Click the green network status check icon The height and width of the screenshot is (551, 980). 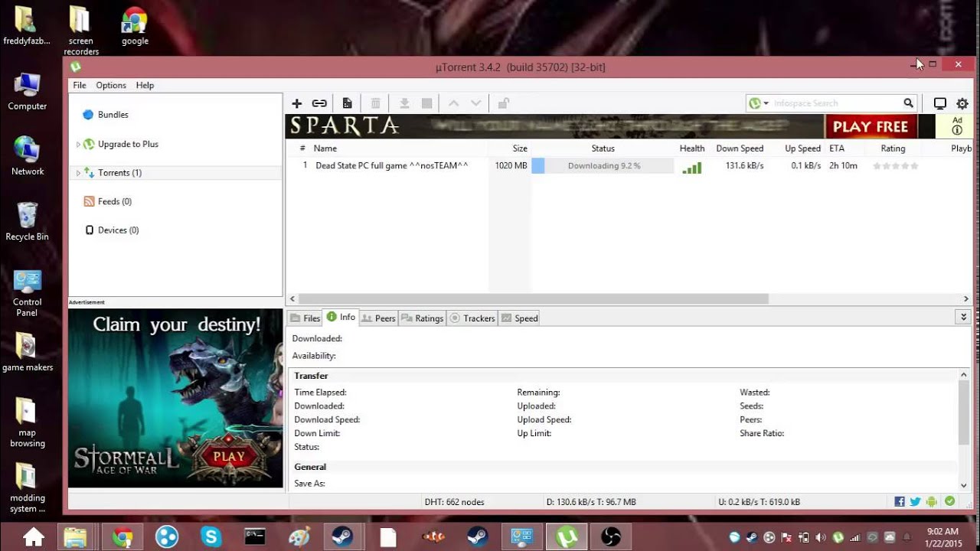949,501
